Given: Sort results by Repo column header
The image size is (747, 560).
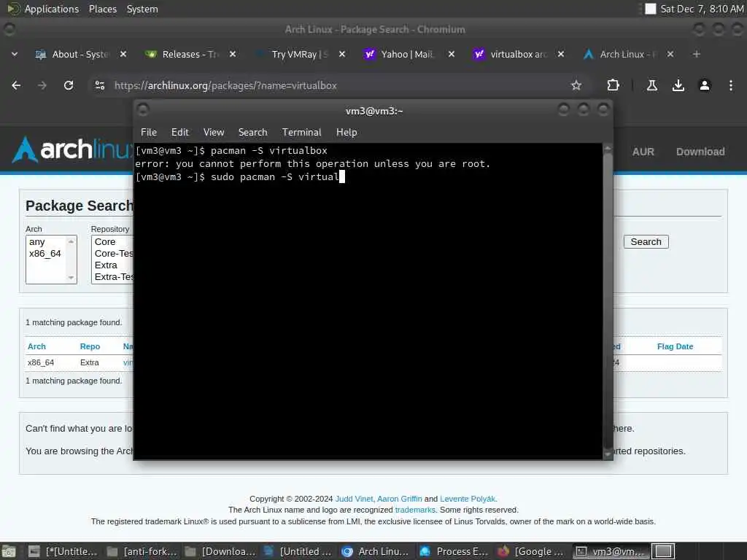Looking at the screenshot, I should (90, 346).
